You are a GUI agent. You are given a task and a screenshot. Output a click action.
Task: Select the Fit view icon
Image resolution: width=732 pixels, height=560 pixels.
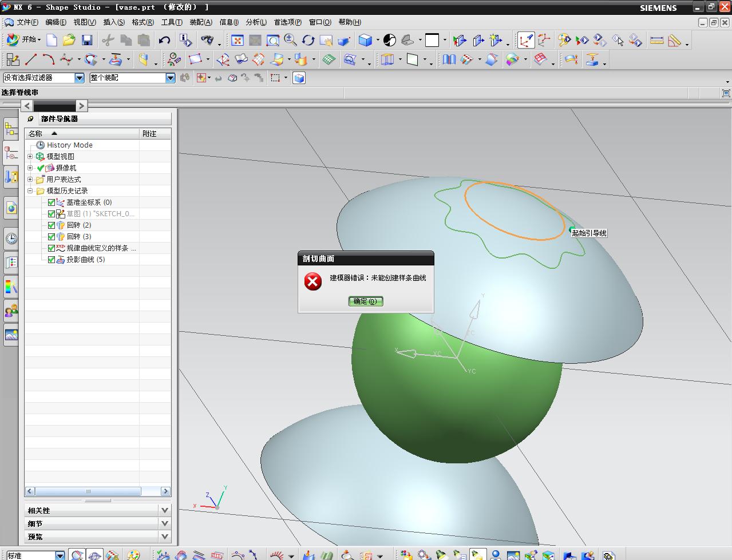(238, 40)
